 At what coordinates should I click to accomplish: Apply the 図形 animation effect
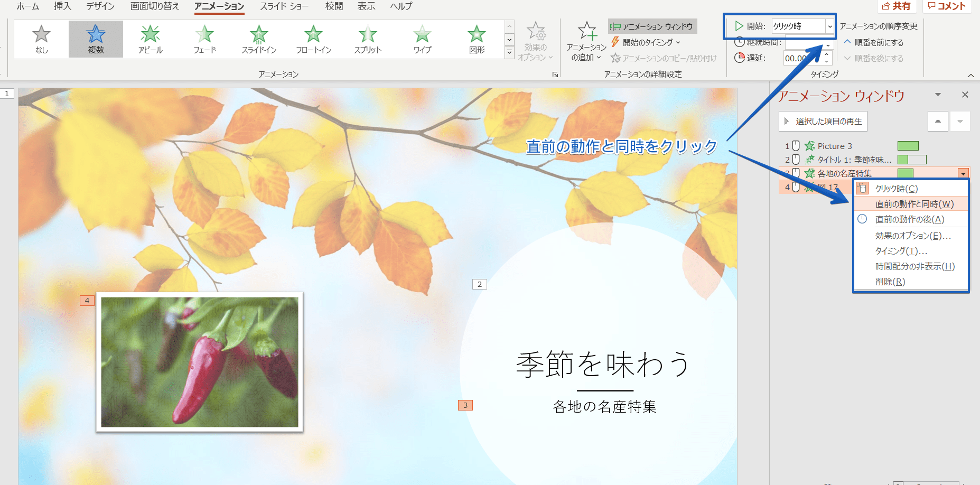click(x=477, y=39)
